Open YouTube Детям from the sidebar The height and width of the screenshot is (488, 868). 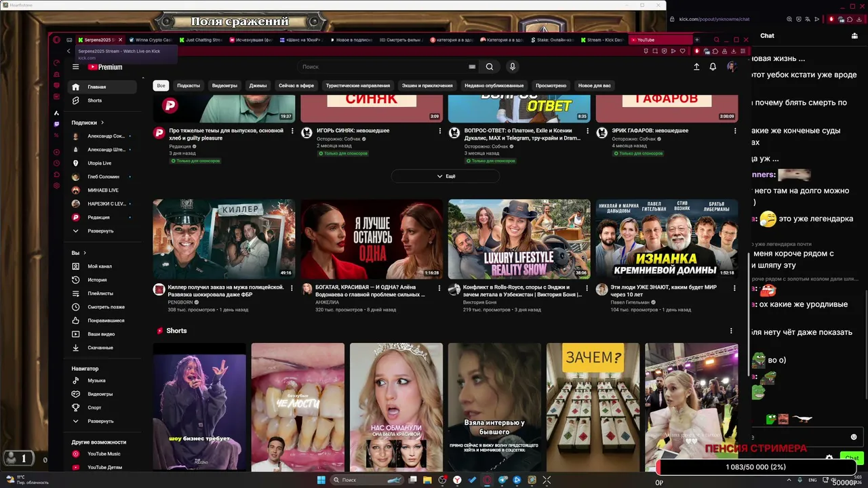pos(104,468)
